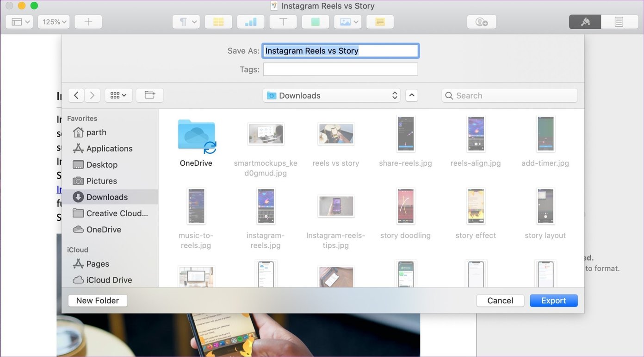Open the Insert paragraph-mark menu in Pages toolbar
The width and height of the screenshot is (644, 357).
(186, 22)
